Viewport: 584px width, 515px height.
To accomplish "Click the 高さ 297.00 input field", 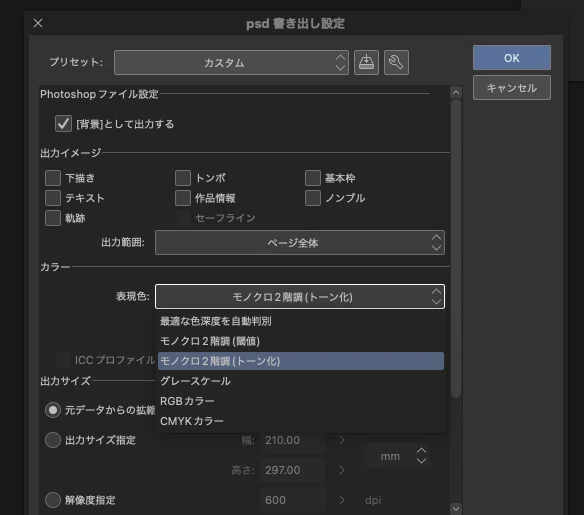I will pyautogui.click(x=292, y=470).
